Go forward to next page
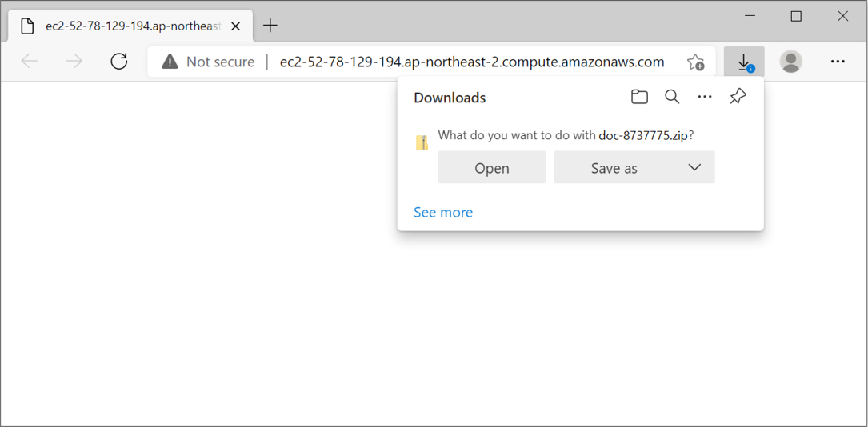Image resolution: width=868 pixels, height=427 pixels. [74, 62]
